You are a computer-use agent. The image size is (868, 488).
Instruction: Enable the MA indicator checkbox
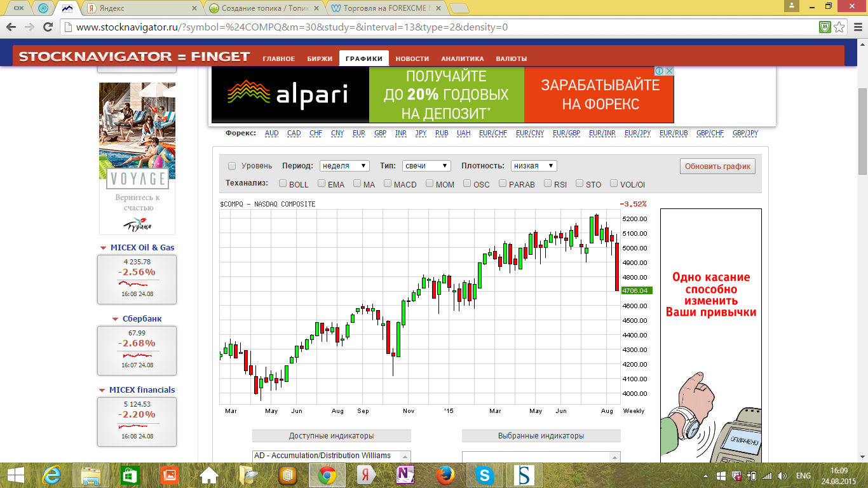(x=357, y=184)
